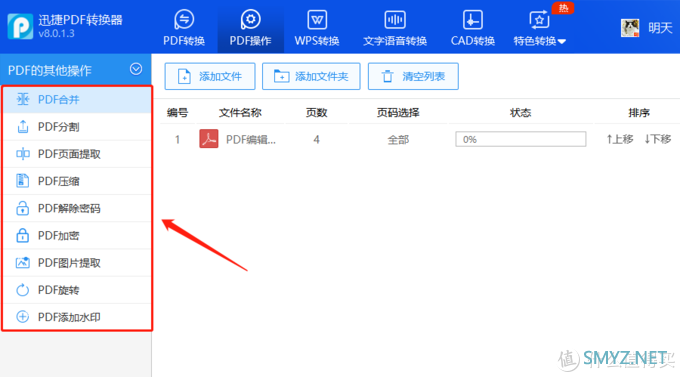Viewport: 680px width, 377px height.
Task: Choose PDF添加水印 operation
Action: [x=77, y=317]
